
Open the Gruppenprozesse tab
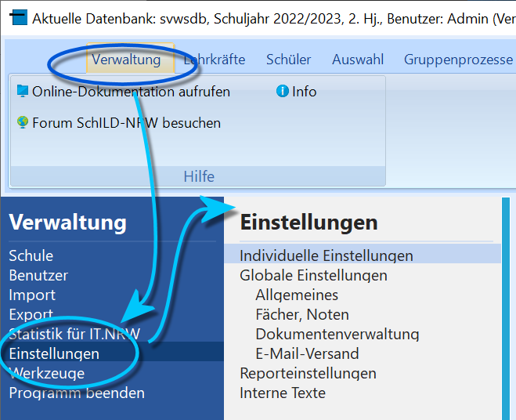click(458, 60)
